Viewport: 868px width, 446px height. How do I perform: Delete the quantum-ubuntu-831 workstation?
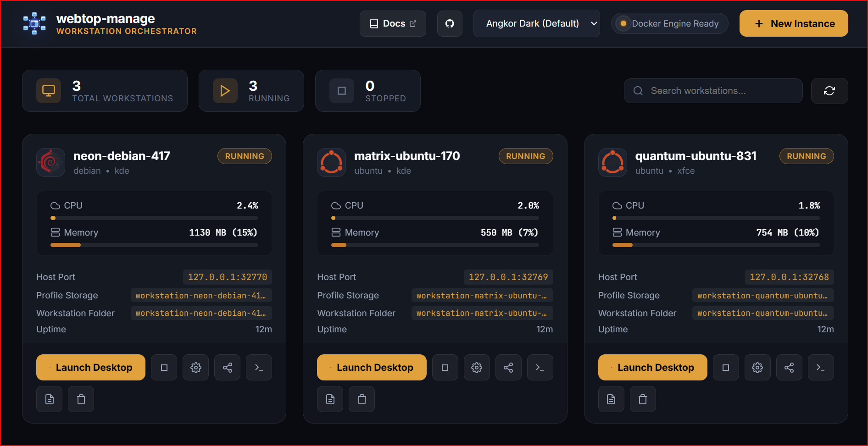tap(643, 399)
